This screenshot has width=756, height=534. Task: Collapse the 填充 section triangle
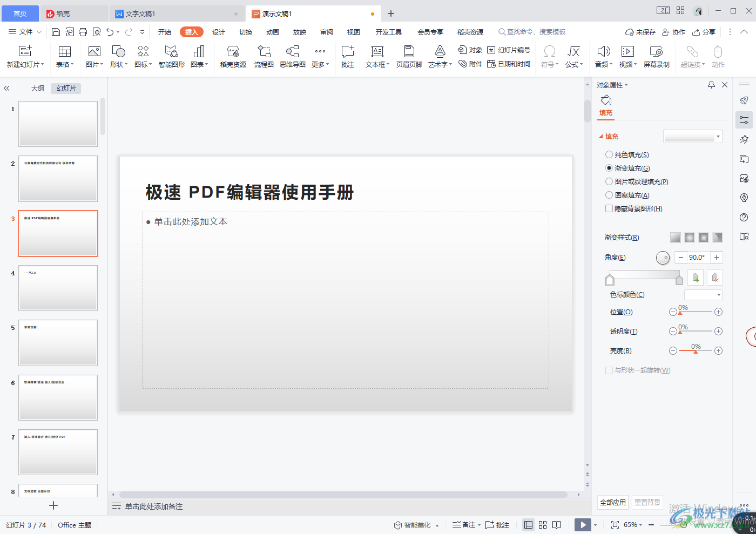pyautogui.click(x=601, y=137)
